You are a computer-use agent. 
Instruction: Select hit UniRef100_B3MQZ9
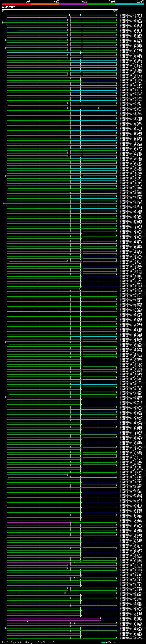(131, 515)
